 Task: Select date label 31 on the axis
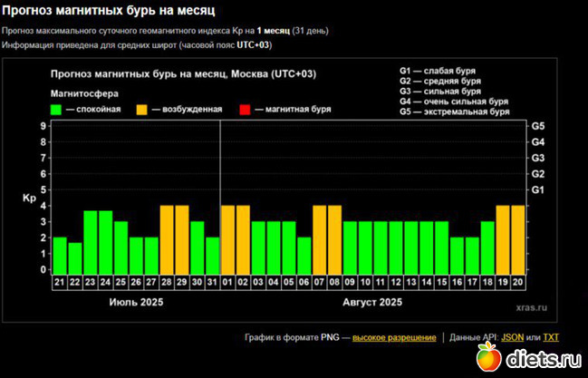212,283
